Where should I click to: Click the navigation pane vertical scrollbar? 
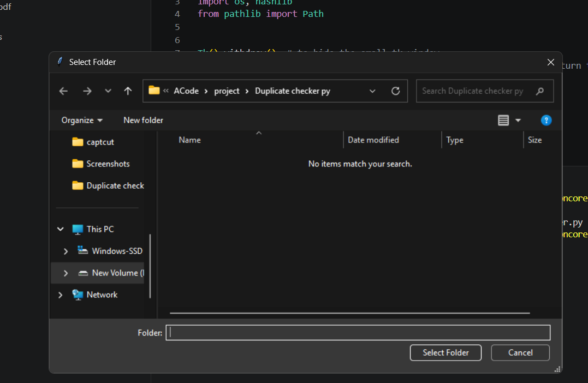pyautogui.click(x=150, y=266)
